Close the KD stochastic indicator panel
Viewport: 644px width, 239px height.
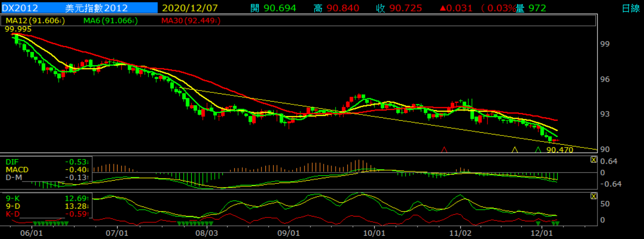pyautogui.click(x=594, y=196)
